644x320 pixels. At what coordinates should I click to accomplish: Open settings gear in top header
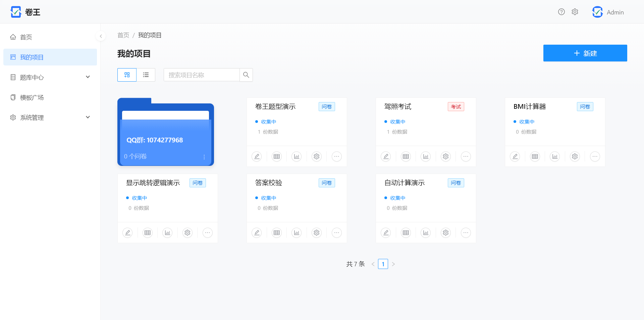coord(575,12)
